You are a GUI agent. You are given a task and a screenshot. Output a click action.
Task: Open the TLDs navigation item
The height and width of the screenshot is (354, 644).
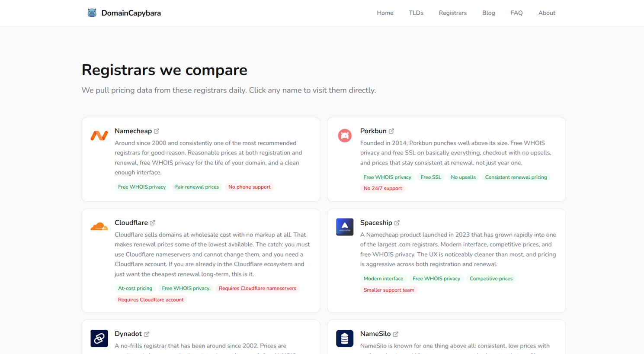(x=416, y=13)
